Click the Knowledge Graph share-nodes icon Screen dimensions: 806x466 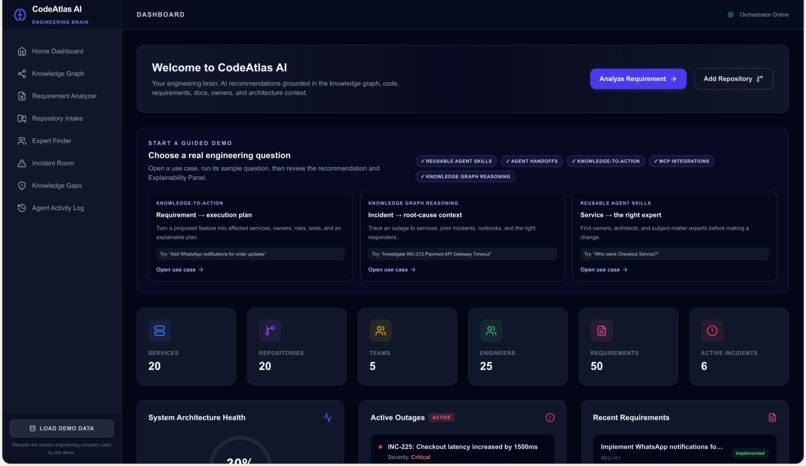click(x=22, y=73)
